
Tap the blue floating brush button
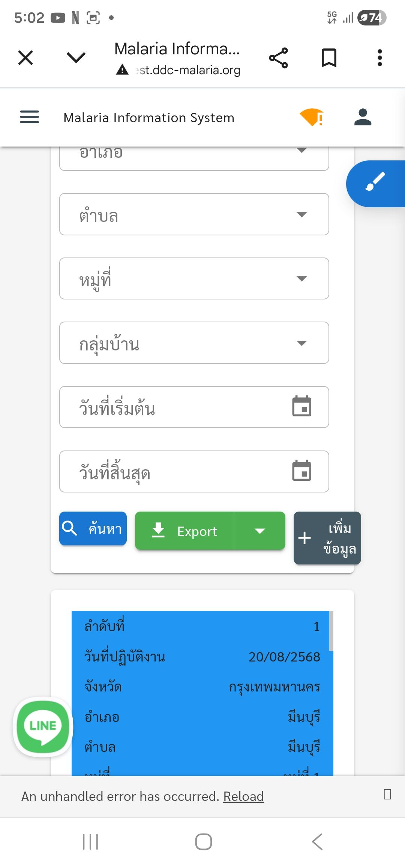375,183
